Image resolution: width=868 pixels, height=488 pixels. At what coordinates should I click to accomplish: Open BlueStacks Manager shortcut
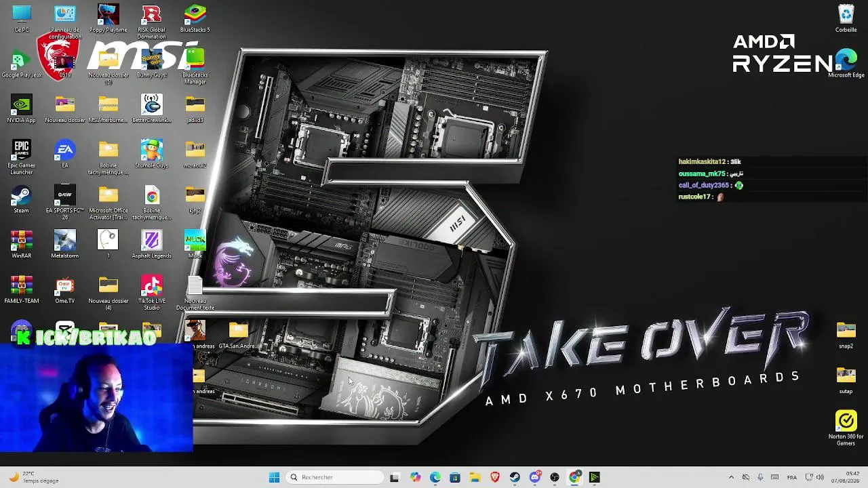tap(195, 67)
